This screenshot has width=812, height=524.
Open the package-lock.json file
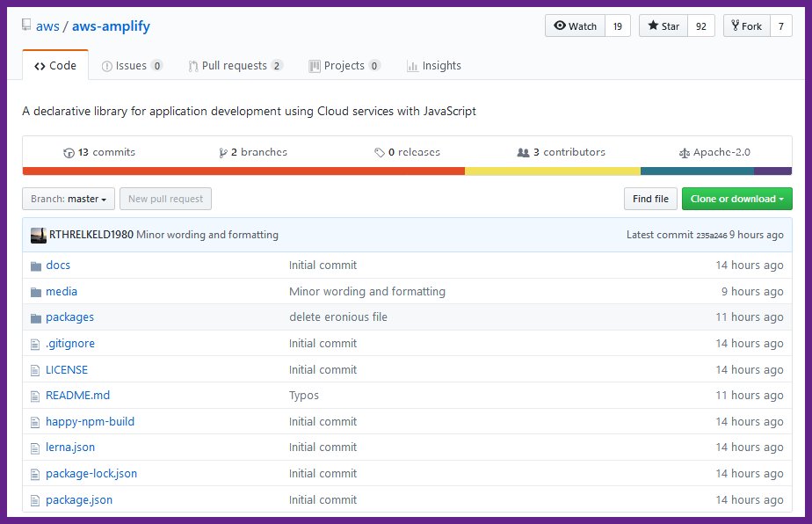(x=91, y=474)
